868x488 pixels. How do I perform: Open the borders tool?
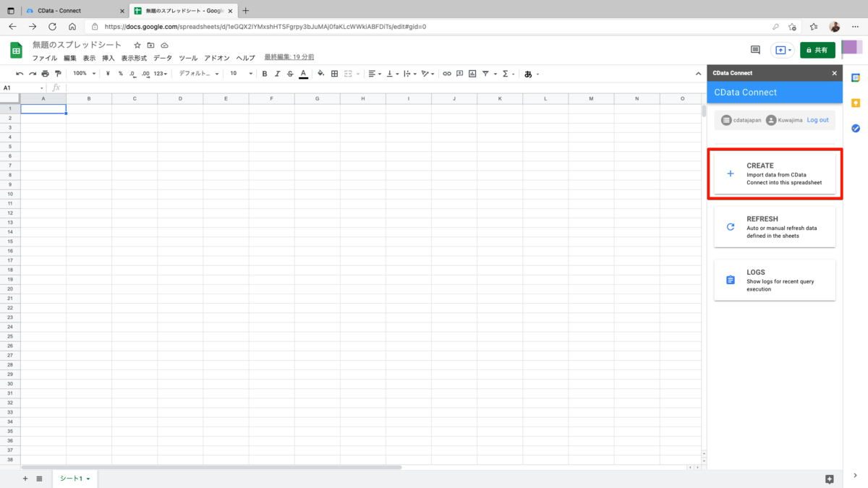click(x=334, y=74)
